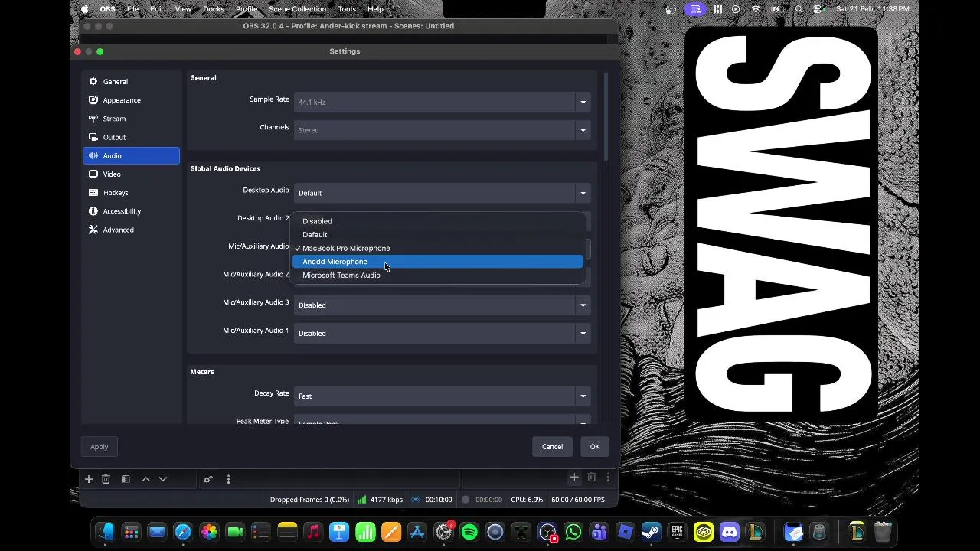This screenshot has width=980, height=551.
Task: Open Hotkeys settings section
Action: coord(131,193)
